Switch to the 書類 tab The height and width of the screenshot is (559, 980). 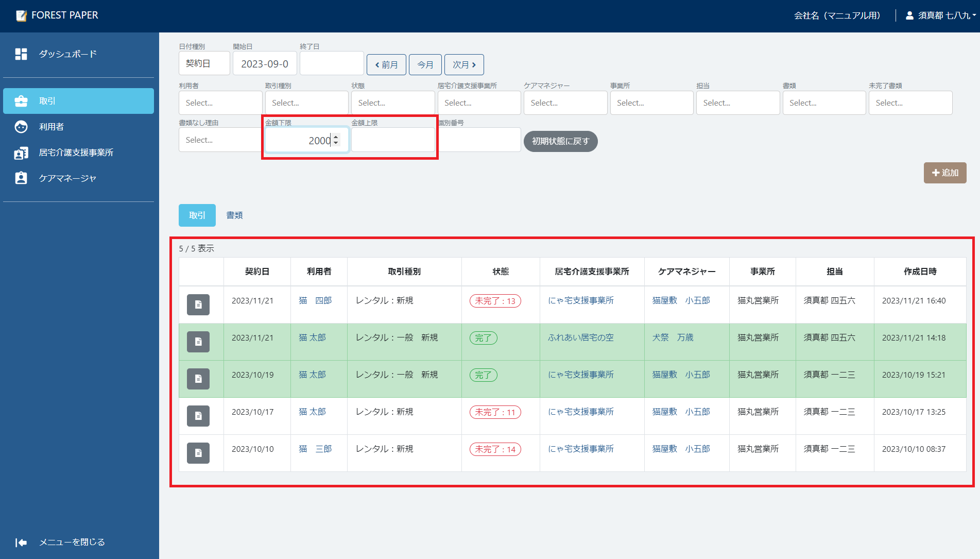234,215
